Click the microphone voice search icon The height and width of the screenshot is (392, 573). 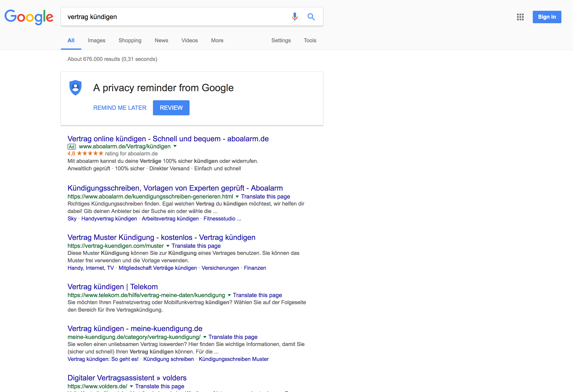pos(295,17)
